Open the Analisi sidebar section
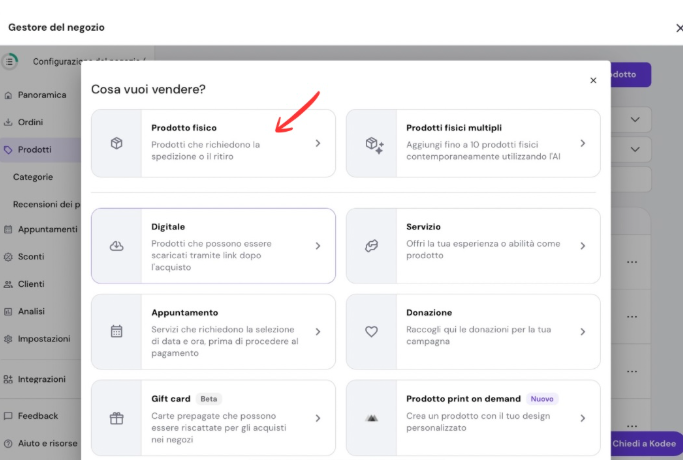This screenshot has height=461, width=683. click(x=31, y=311)
